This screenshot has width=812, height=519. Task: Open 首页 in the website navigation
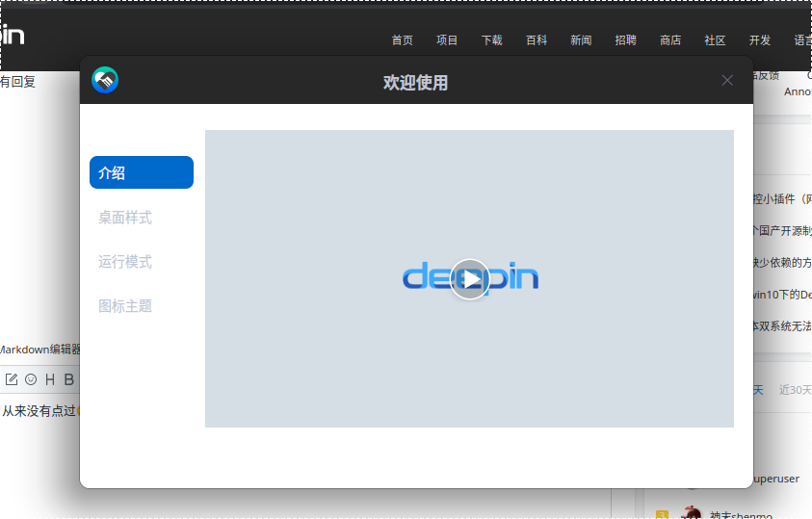(x=402, y=40)
